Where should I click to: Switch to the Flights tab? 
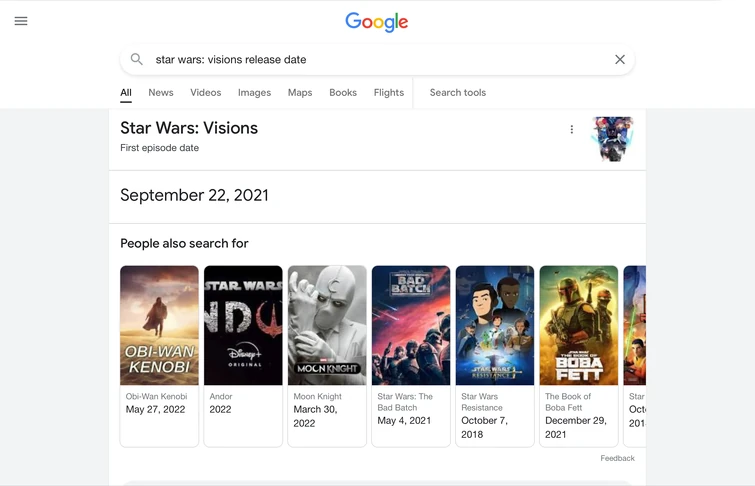tap(389, 92)
